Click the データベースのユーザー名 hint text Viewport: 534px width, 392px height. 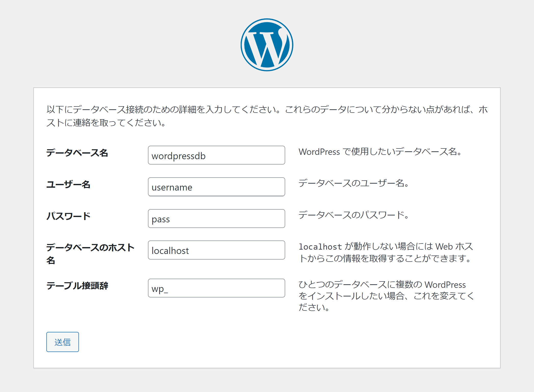[x=353, y=183]
